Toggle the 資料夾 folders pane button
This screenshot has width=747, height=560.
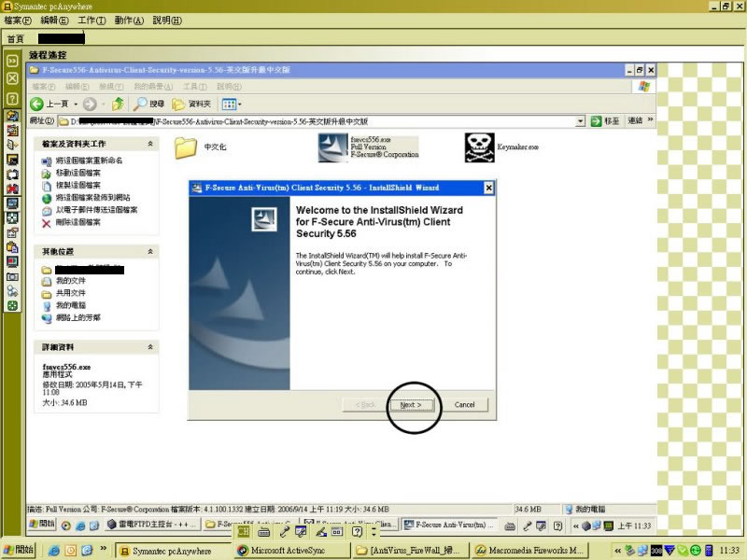pos(191,104)
